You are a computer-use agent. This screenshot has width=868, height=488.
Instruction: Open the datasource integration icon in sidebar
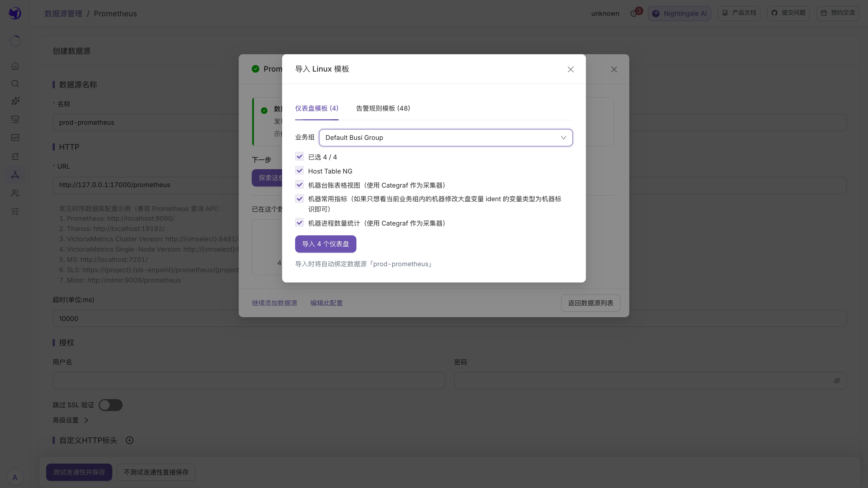click(x=15, y=175)
